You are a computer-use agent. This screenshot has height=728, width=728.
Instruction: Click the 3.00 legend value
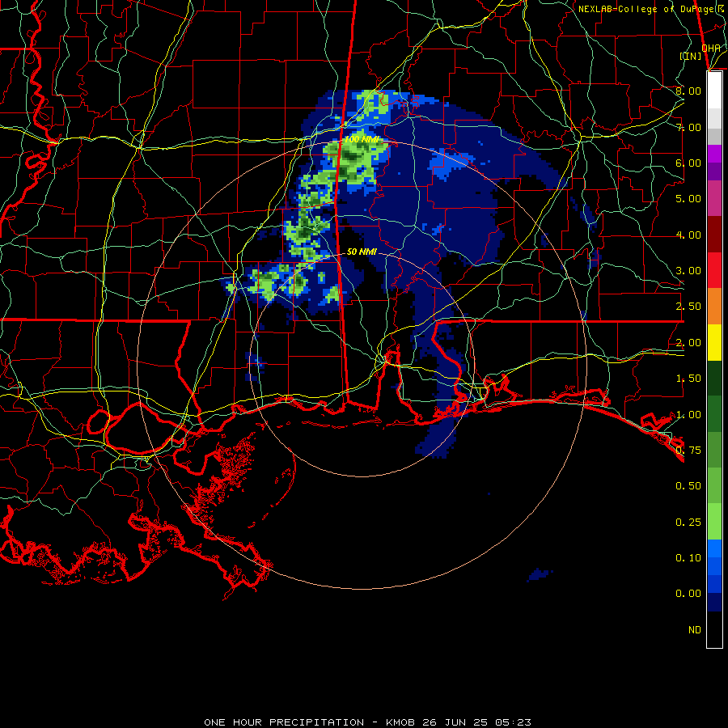(688, 271)
